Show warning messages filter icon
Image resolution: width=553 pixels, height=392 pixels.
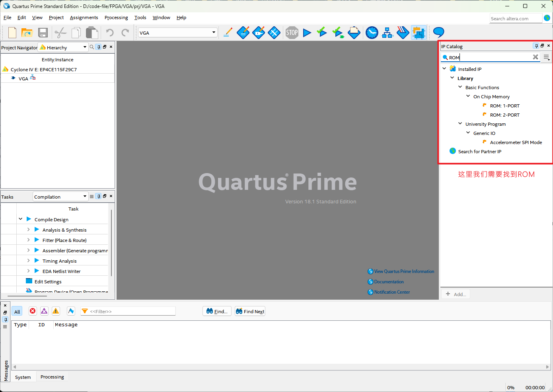56,311
